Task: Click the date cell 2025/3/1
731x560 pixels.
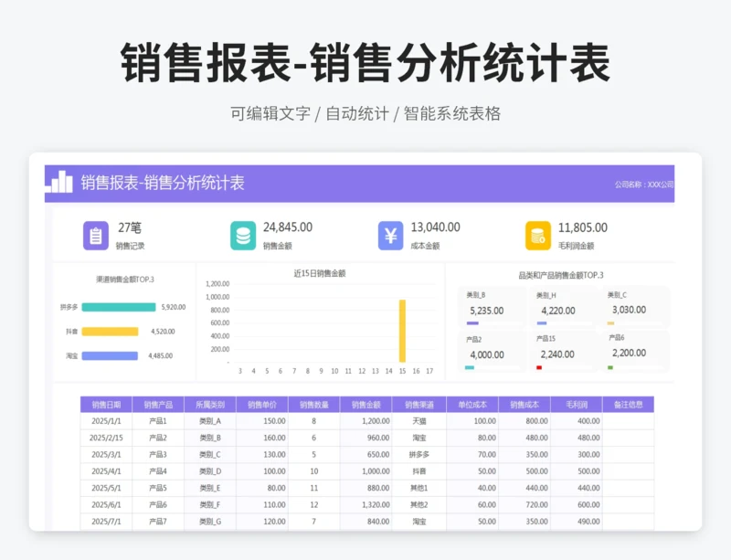Action: tap(106, 455)
